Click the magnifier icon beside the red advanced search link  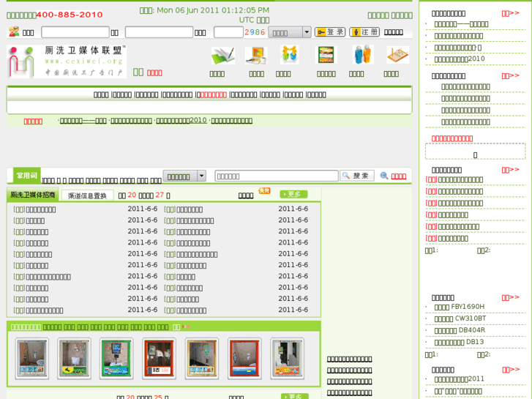coord(383,176)
